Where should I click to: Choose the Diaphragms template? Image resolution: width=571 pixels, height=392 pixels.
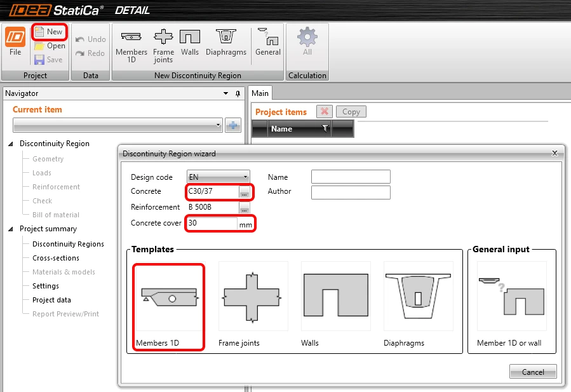[x=418, y=304]
